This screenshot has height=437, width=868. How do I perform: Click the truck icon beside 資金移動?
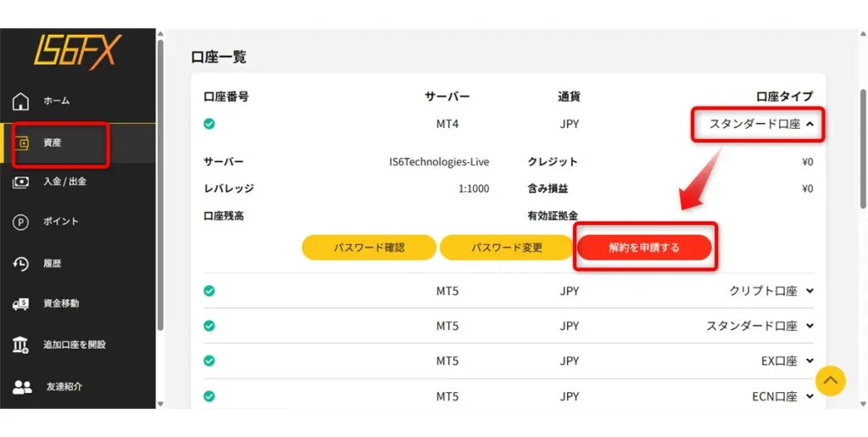(x=20, y=304)
